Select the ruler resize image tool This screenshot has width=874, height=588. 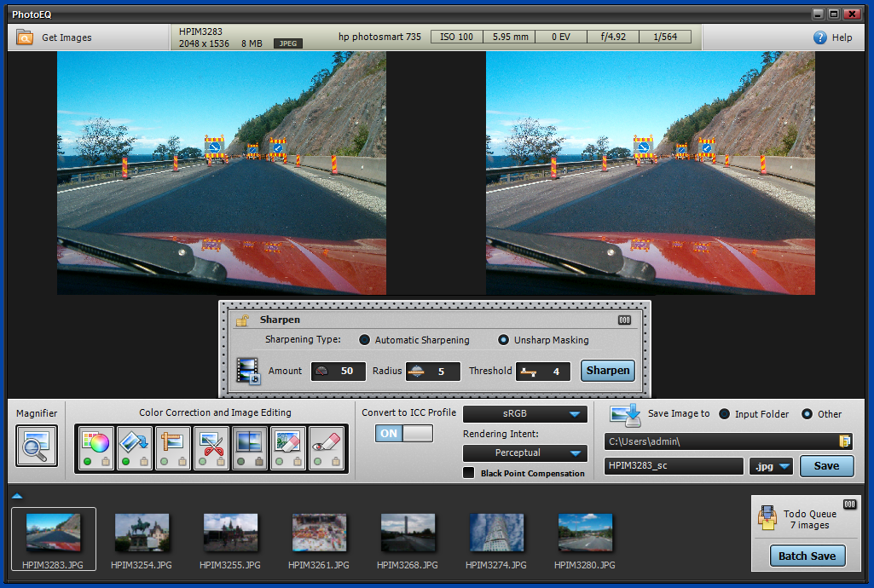pyautogui.click(x=172, y=442)
